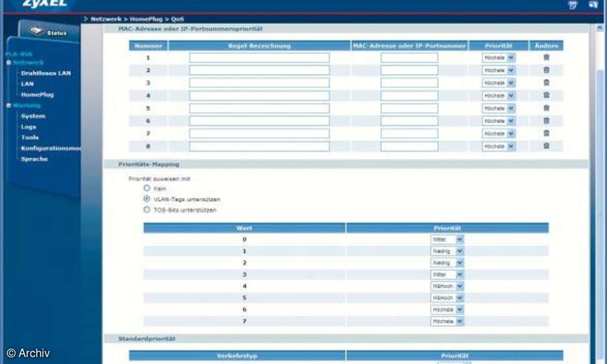
Task: Select the Kein radio button
Action: tap(147, 188)
